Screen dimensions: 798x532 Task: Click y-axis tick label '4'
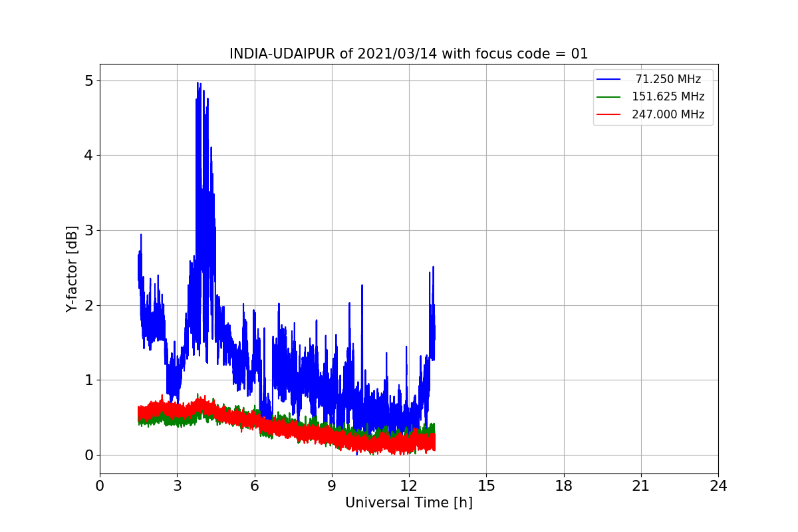point(88,156)
